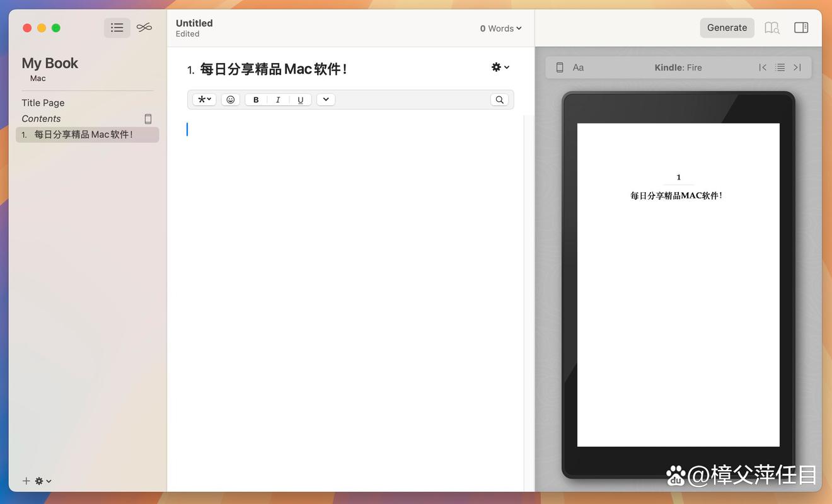Add a new chapter with the plus icon
832x504 pixels.
tap(26, 481)
